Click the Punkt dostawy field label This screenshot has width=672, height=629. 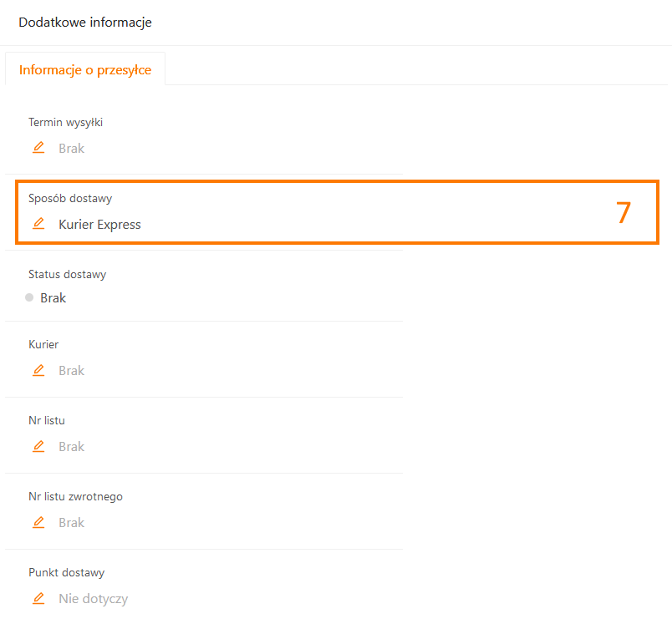tap(66, 572)
